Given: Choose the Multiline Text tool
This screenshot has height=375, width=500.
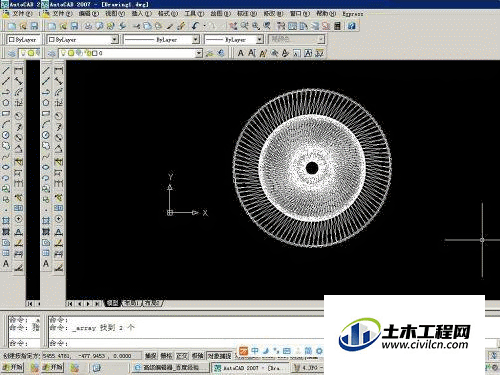Looking at the screenshot, I should [x=46, y=264].
